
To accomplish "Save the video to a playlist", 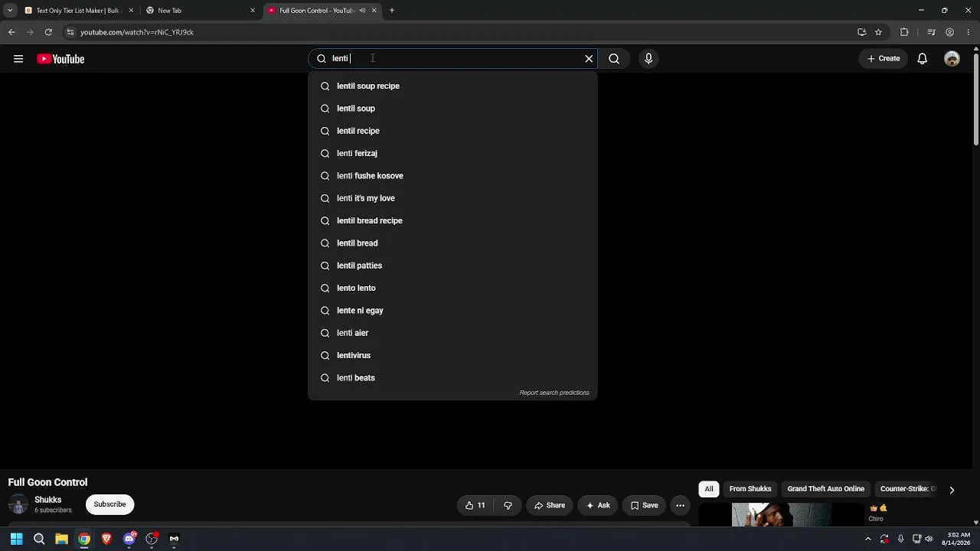I will 645,505.
